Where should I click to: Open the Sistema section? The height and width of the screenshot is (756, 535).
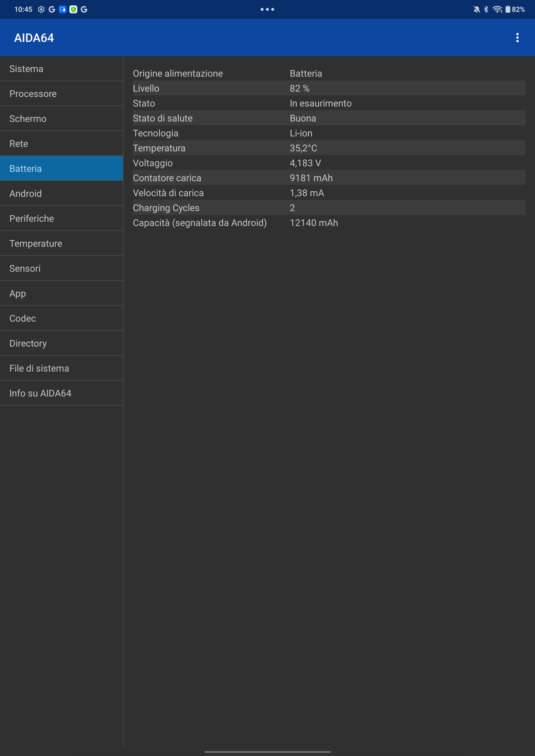point(61,69)
